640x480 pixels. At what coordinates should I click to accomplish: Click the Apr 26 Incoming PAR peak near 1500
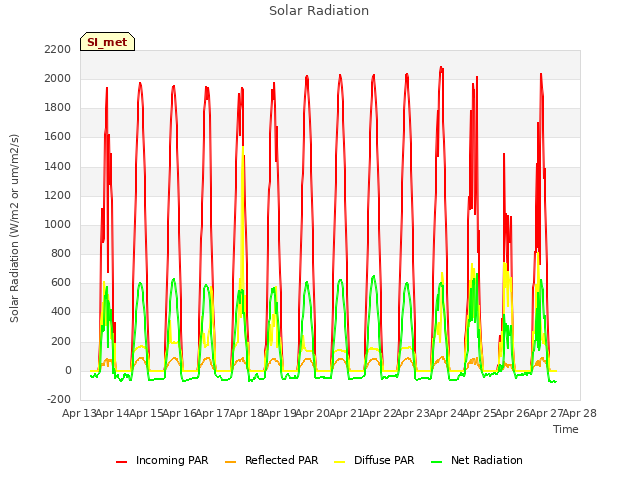[504, 155]
